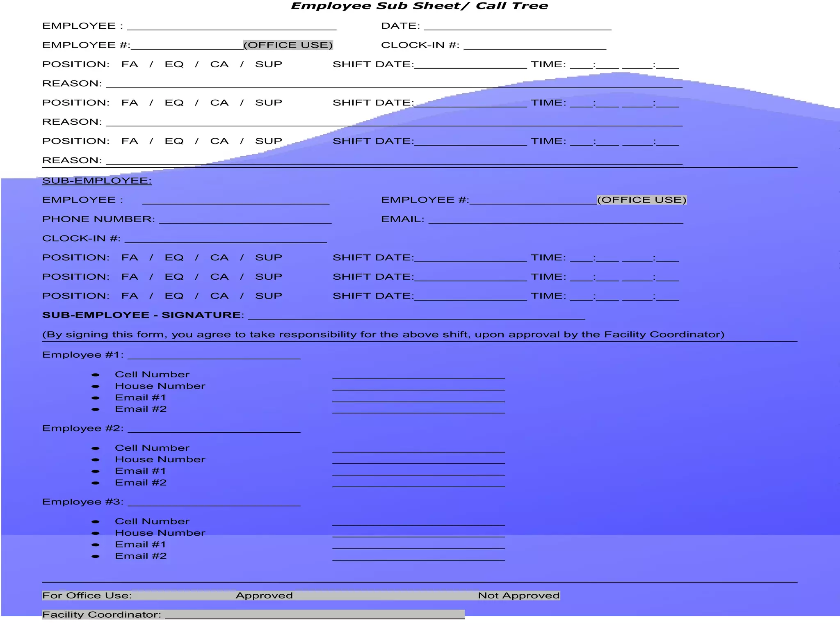
Task: Click Approved in the office use bar
Action: pyautogui.click(x=264, y=596)
